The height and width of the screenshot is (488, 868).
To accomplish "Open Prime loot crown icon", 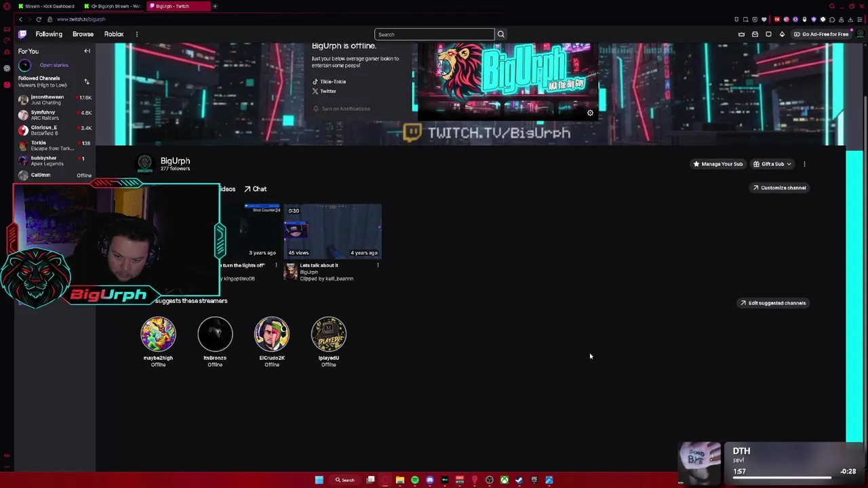I will point(741,34).
